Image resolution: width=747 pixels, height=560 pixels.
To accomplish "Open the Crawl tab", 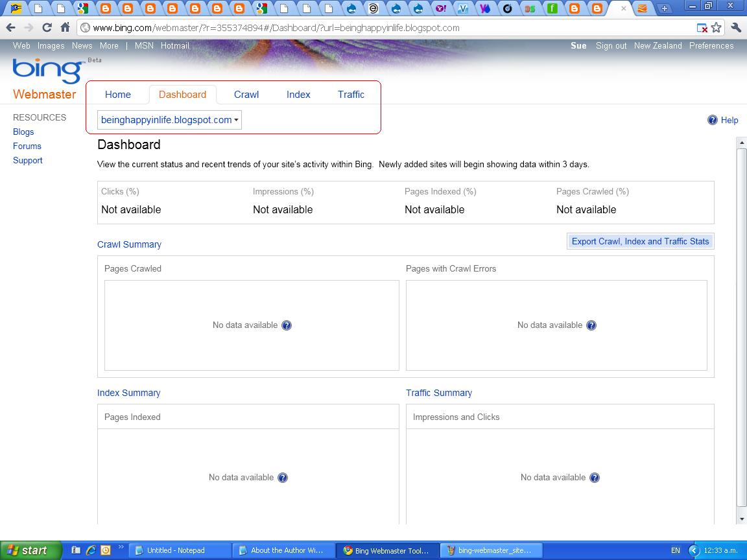I will pyautogui.click(x=246, y=94).
